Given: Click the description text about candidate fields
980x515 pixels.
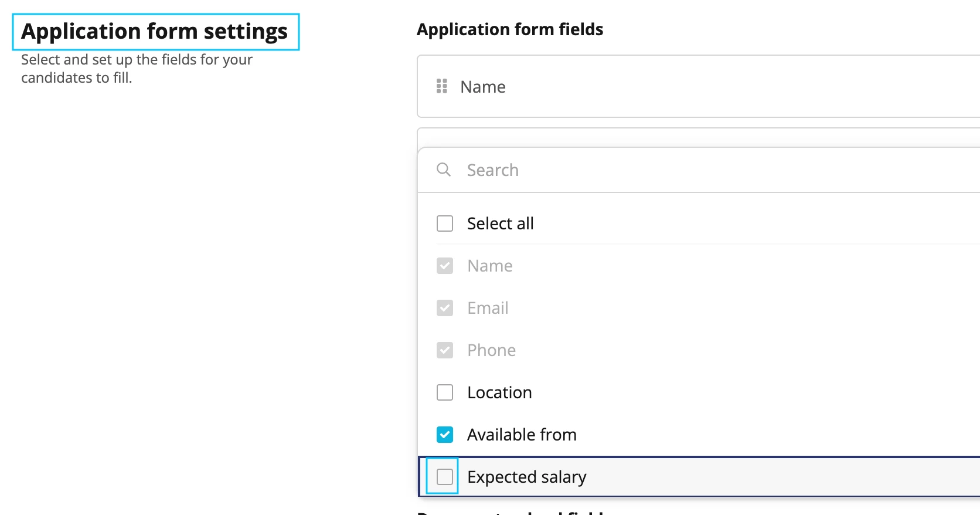Looking at the screenshot, I should (x=137, y=69).
